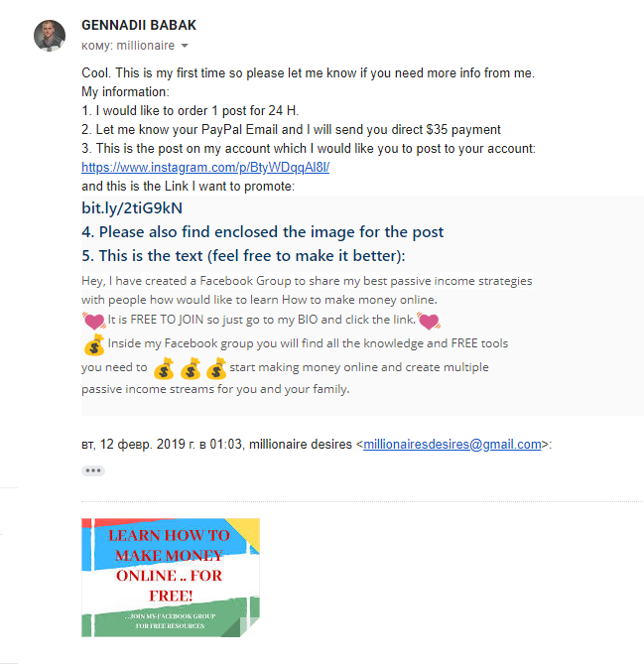Click the sender name GENNADII BABAK
This screenshot has width=644, height=664.
pos(139,25)
